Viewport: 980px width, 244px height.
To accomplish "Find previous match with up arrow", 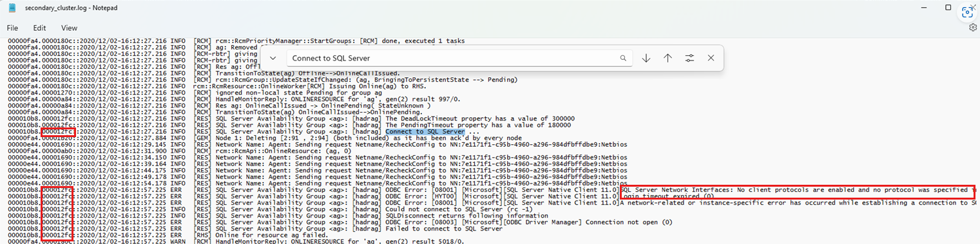I will tap(668, 58).
